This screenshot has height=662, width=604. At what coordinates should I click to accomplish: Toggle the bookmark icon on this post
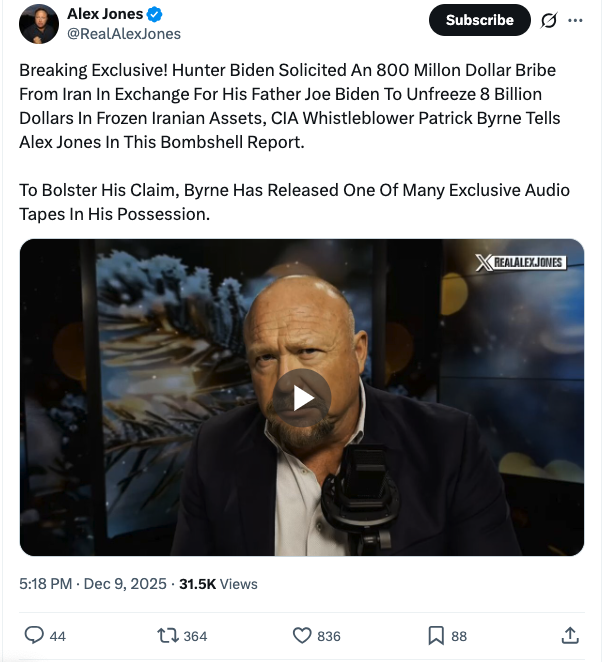436,635
